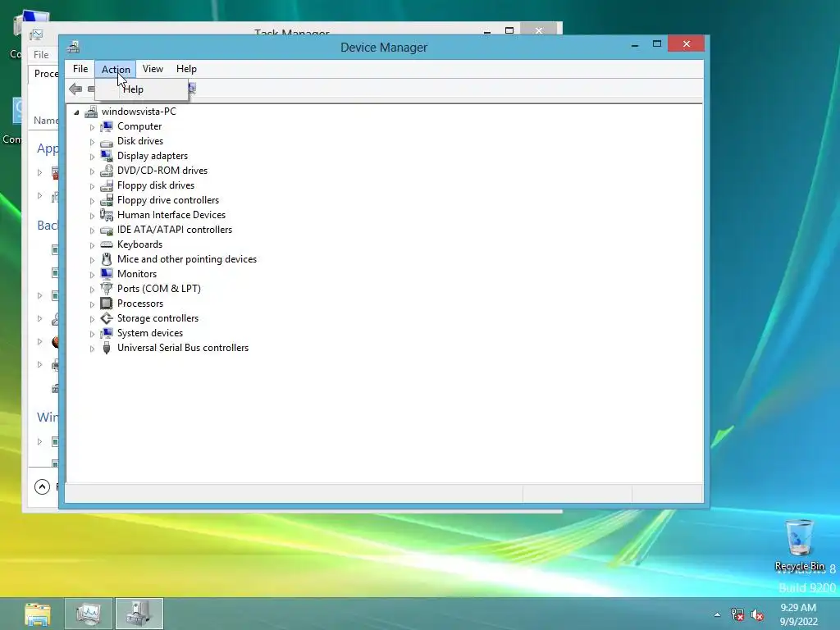Click the fewer details arrow in Task Manager
Viewport: 840px width, 630px height.
pos(43,486)
